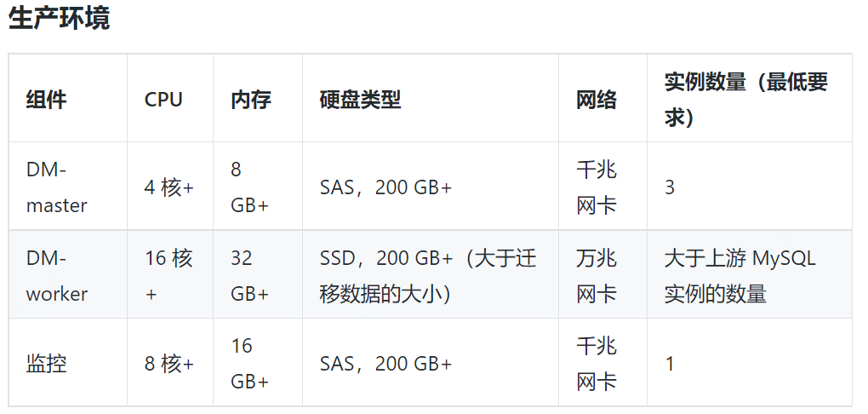The height and width of the screenshot is (414, 868).
Task: Select the 32 GB+ memory cell
Action: (249, 276)
